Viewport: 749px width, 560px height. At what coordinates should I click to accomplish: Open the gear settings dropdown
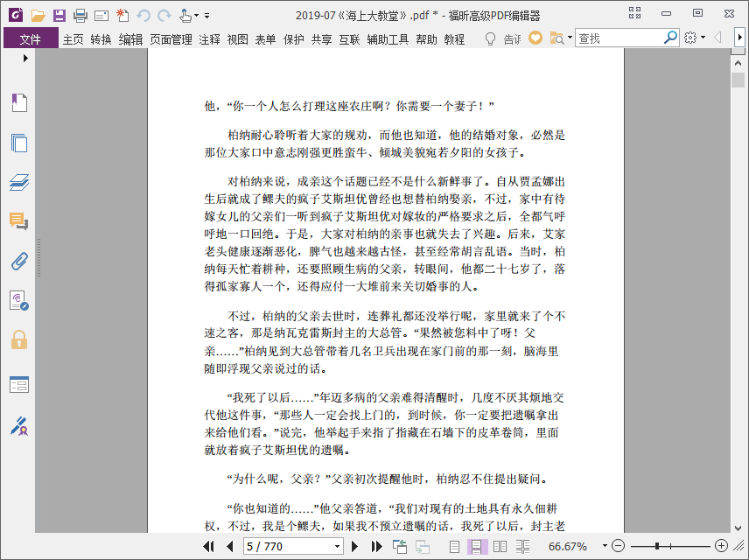695,38
